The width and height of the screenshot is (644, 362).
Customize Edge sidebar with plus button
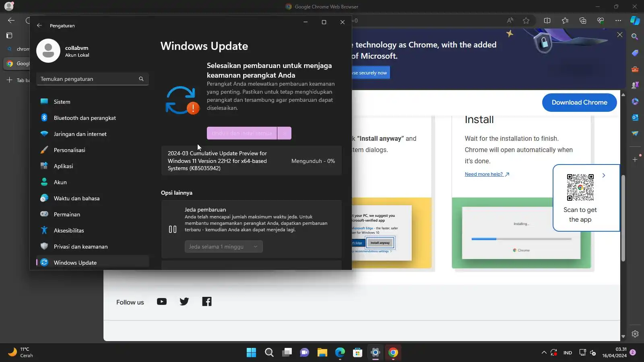[x=635, y=160]
